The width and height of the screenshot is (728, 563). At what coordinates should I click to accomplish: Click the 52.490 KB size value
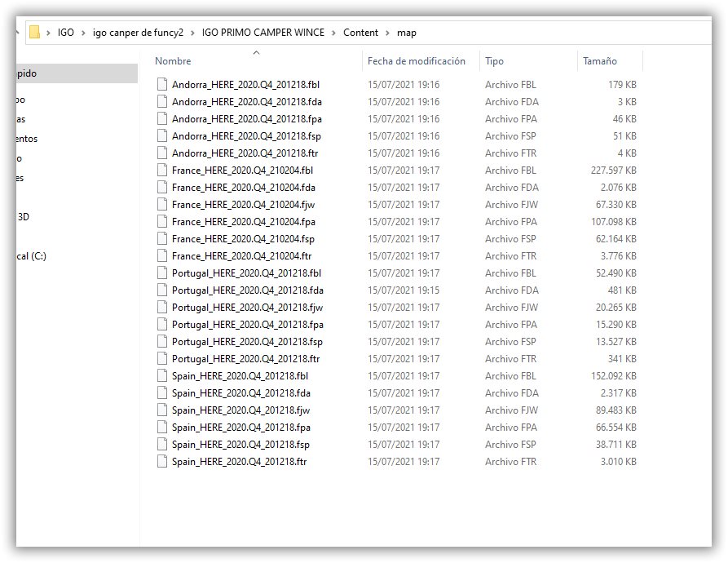click(616, 273)
